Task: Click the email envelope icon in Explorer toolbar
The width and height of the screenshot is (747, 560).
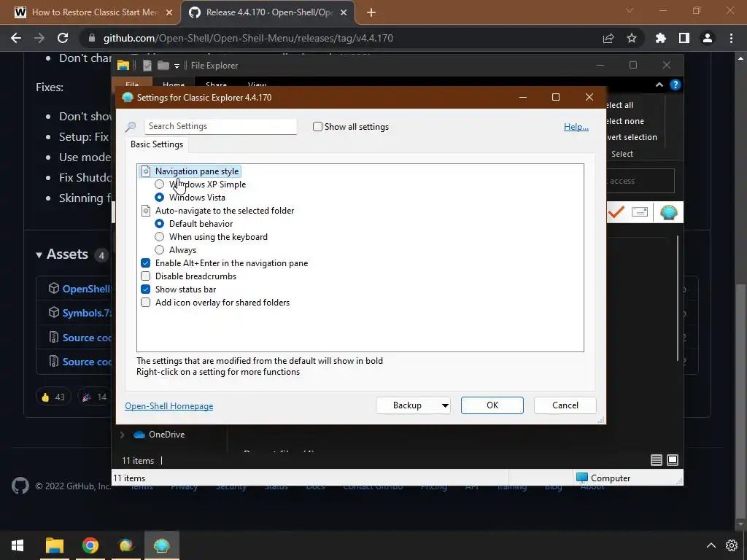Action: (639, 212)
